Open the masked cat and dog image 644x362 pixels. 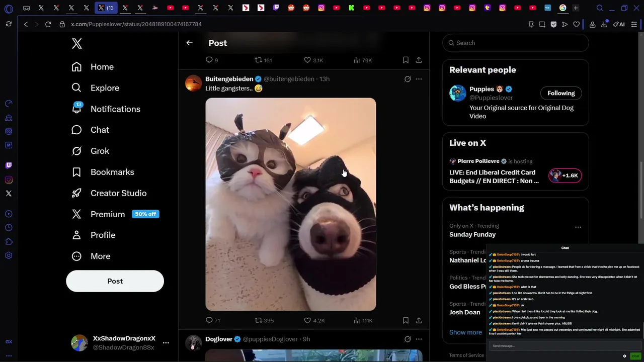click(290, 204)
